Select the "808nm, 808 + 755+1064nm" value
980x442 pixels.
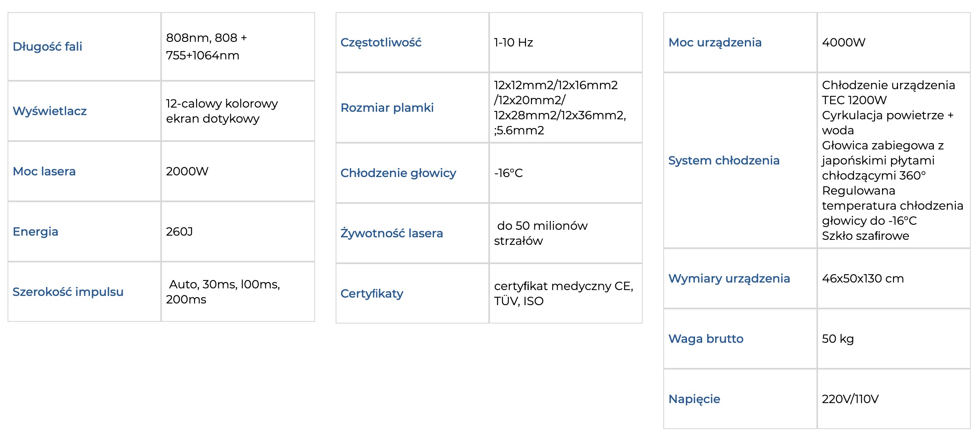pyautogui.click(x=206, y=46)
